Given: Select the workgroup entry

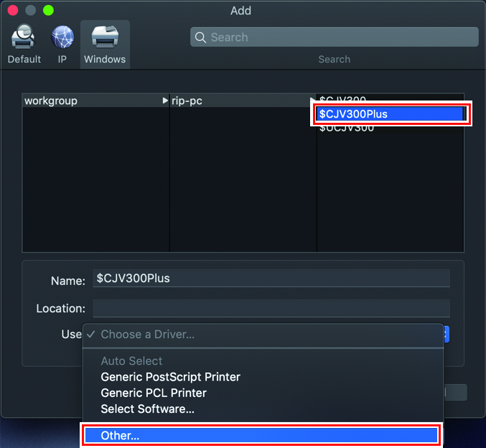Looking at the screenshot, I should coord(95,101).
